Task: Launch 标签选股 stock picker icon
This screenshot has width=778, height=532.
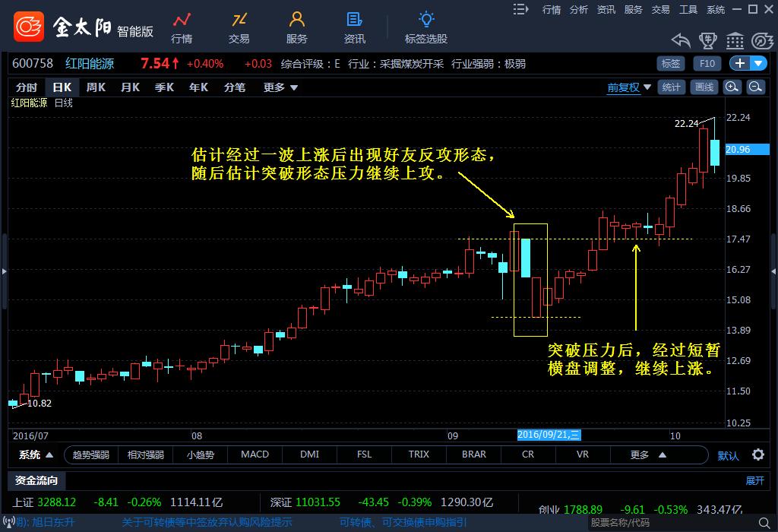Action: pyautogui.click(x=426, y=27)
